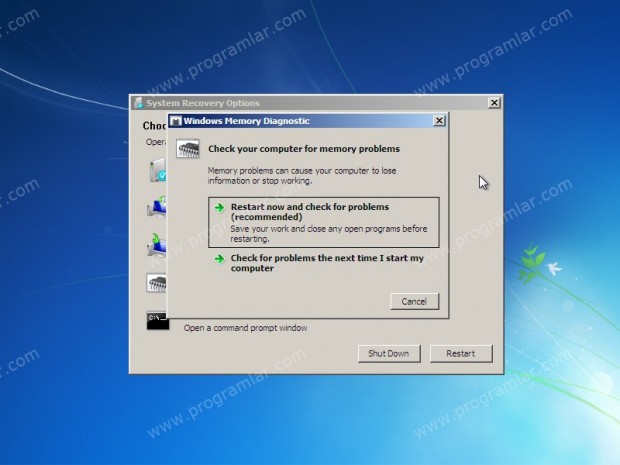Click the System Restore icon
The width and height of the screenshot is (620, 465).
157,208
